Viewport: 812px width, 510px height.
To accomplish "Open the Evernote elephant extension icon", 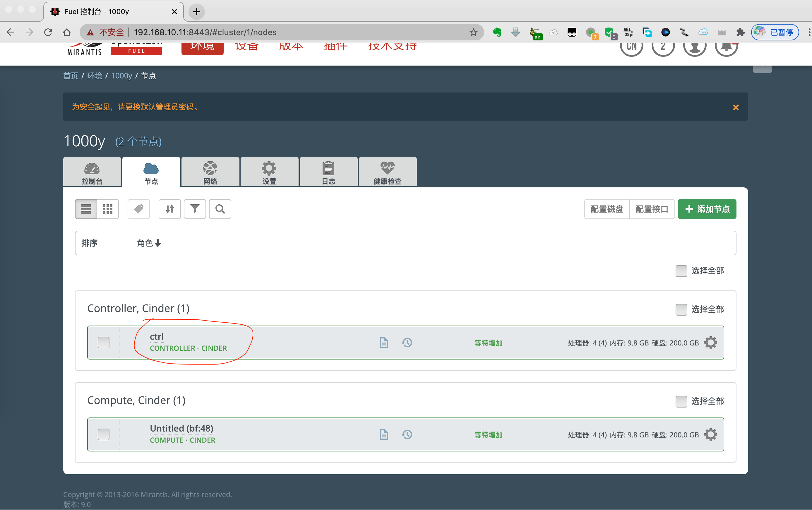I will click(x=497, y=32).
